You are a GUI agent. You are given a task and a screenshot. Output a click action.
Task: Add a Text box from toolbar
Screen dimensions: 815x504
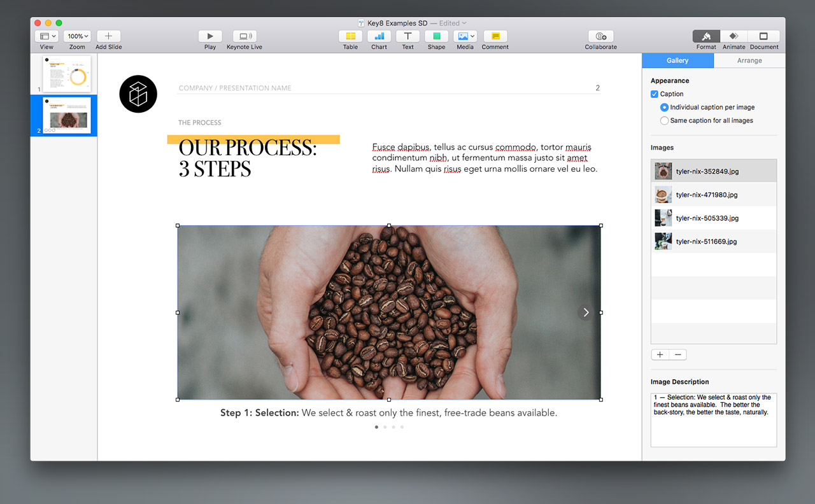407,36
